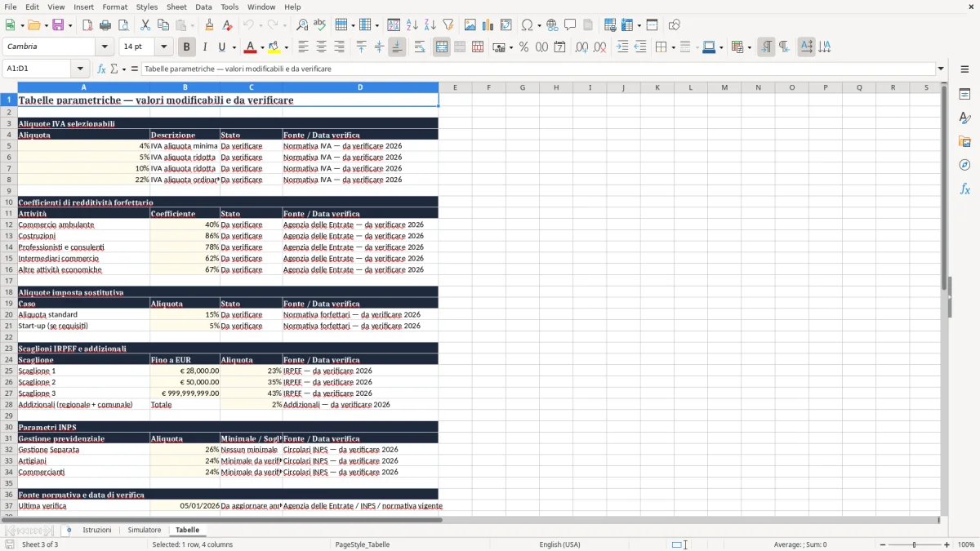Increase indent

pyautogui.click(x=622, y=47)
